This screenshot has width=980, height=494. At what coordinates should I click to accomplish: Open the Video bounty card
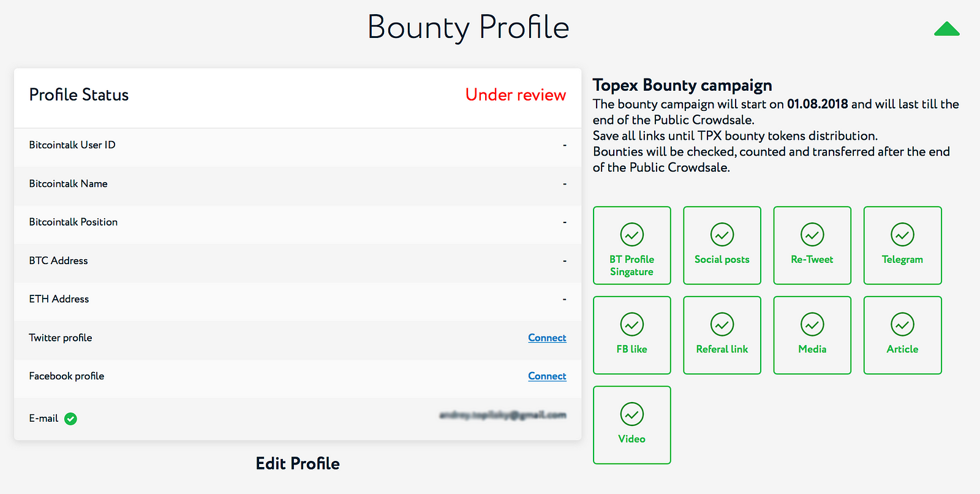click(x=632, y=425)
